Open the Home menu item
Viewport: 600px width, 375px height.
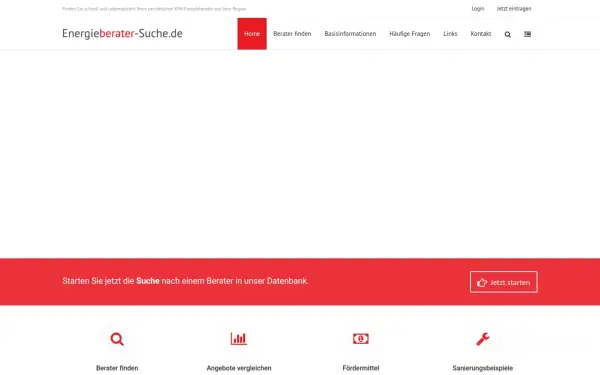[x=252, y=34]
